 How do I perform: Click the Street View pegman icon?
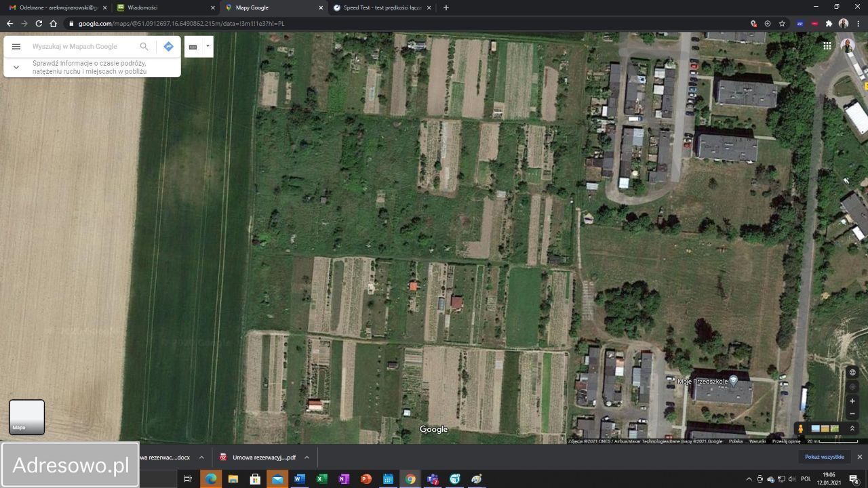[x=801, y=429]
